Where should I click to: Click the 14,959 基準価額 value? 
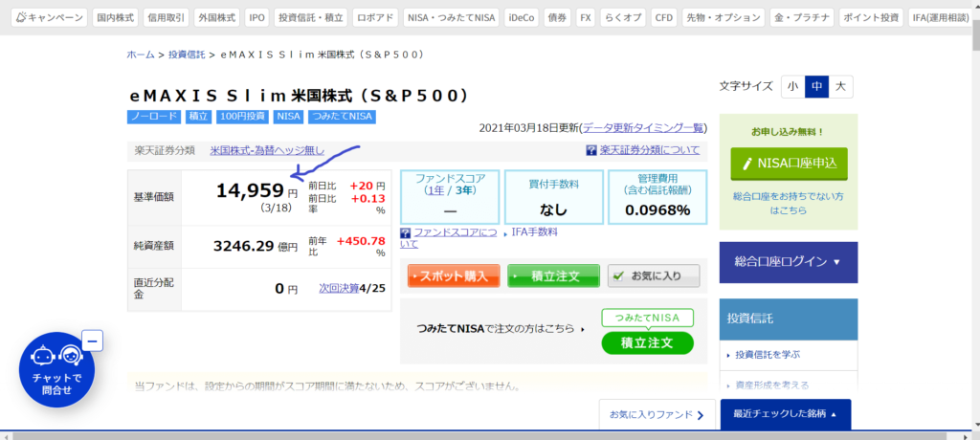point(250,190)
